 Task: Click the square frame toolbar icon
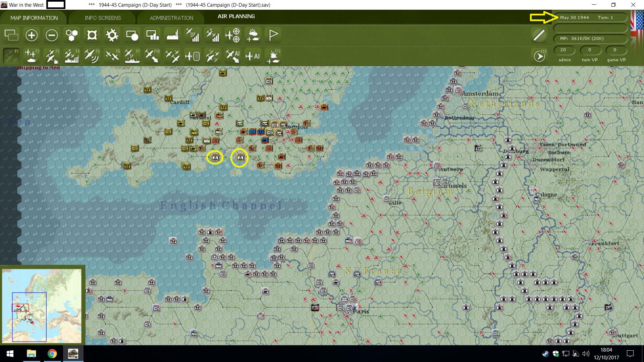point(92,35)
